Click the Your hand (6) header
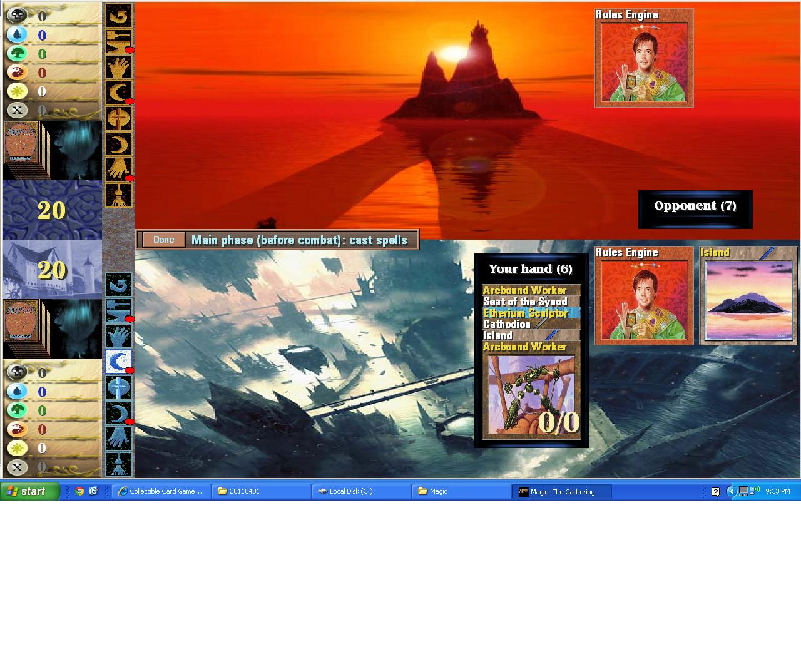This screenshot has width=801, height=672. (x=531, y=269)
